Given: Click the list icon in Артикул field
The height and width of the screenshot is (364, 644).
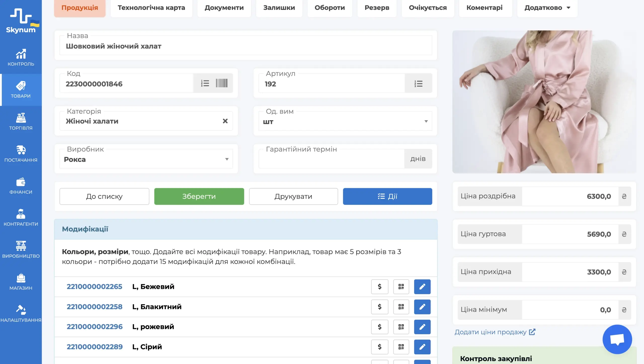Looking at the screenshot, I should click(x=418, y=83).
